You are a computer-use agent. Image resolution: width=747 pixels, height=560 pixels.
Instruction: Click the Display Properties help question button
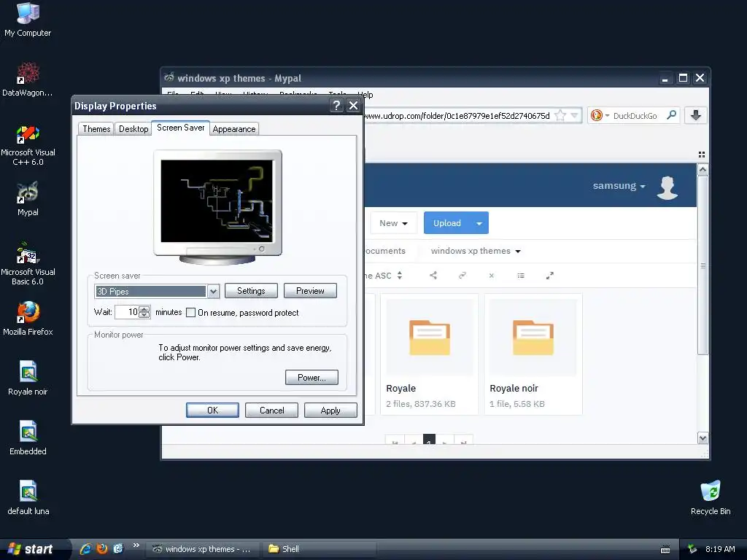(x=336, y=105)
